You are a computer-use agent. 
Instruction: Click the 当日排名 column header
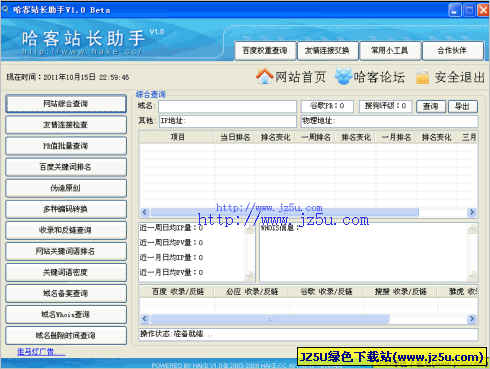235,137
